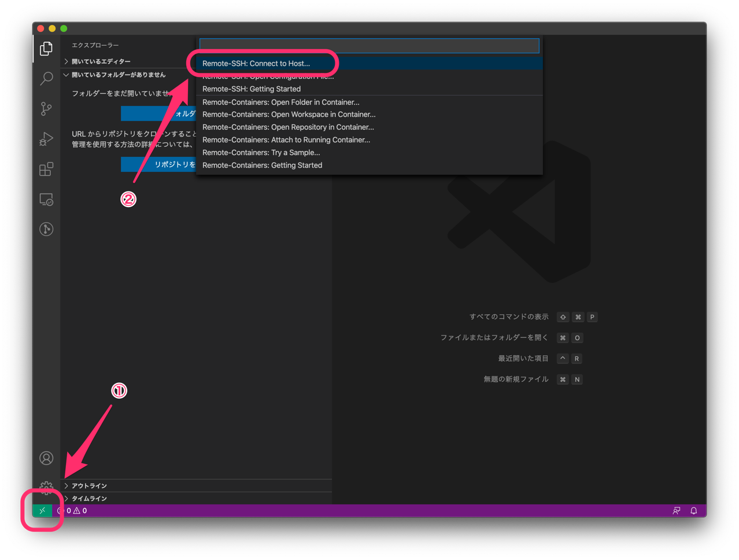Click the 無題の新規ファイル hint text
The height and width of the screenshot is (560, 739).
click(516, 380)
